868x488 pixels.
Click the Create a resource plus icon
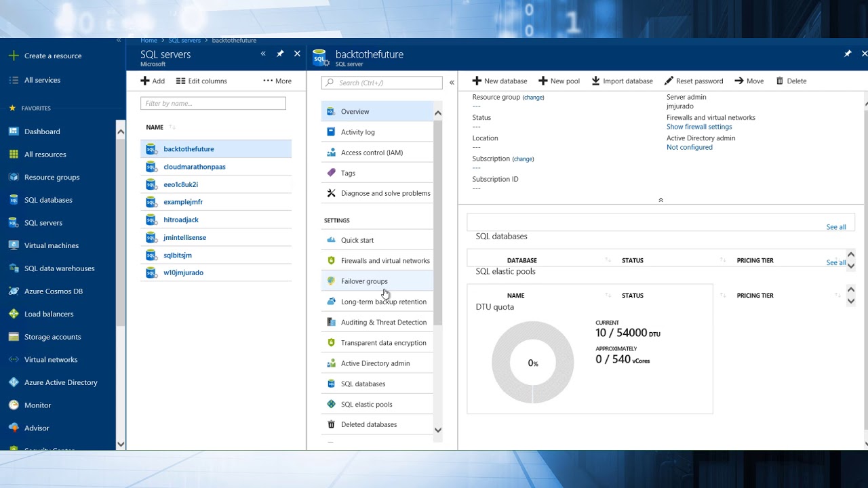point(14,56)
